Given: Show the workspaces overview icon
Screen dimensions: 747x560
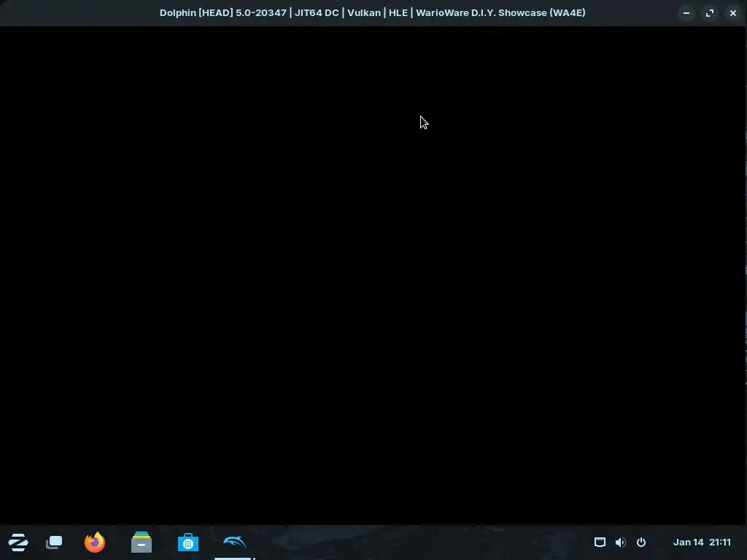Looking at the screenshot, I should (54, 542).
